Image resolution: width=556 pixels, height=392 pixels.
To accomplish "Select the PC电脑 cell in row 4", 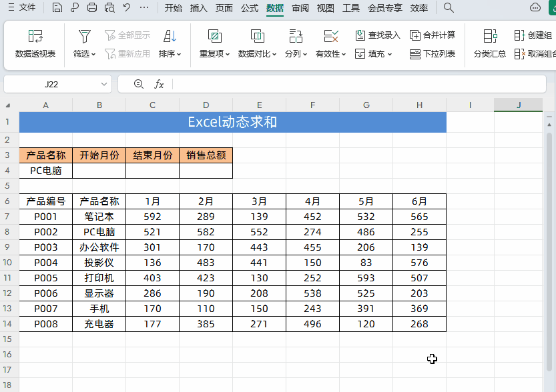I will pyautogui.click(x=46, y=171).
